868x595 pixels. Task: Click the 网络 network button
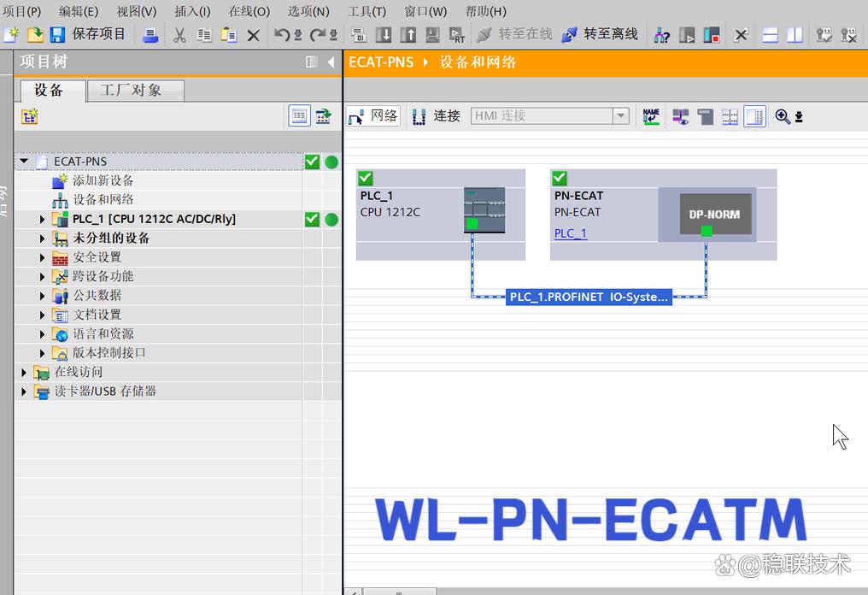tap(373, 115)
